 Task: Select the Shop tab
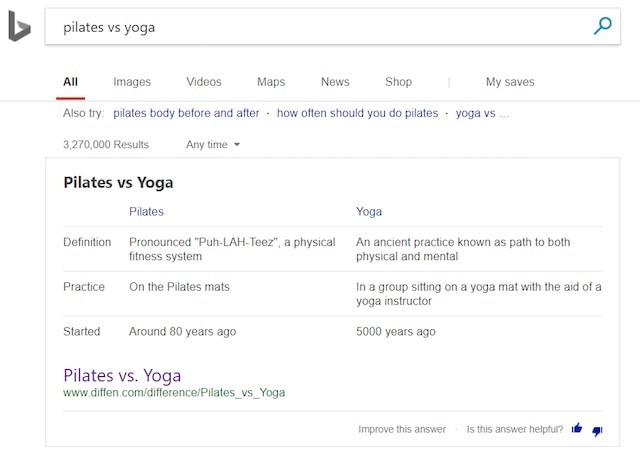[398, 82]
